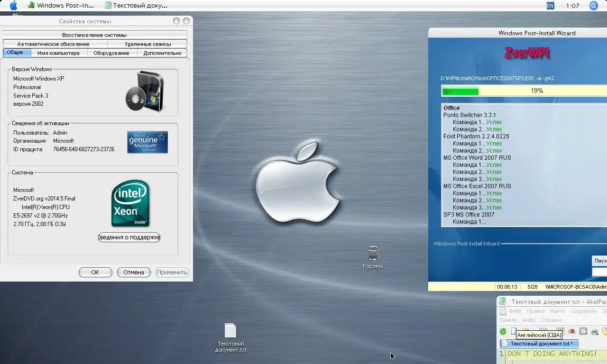Switch to Windows Post-Install taskbar button

(61, 6)
